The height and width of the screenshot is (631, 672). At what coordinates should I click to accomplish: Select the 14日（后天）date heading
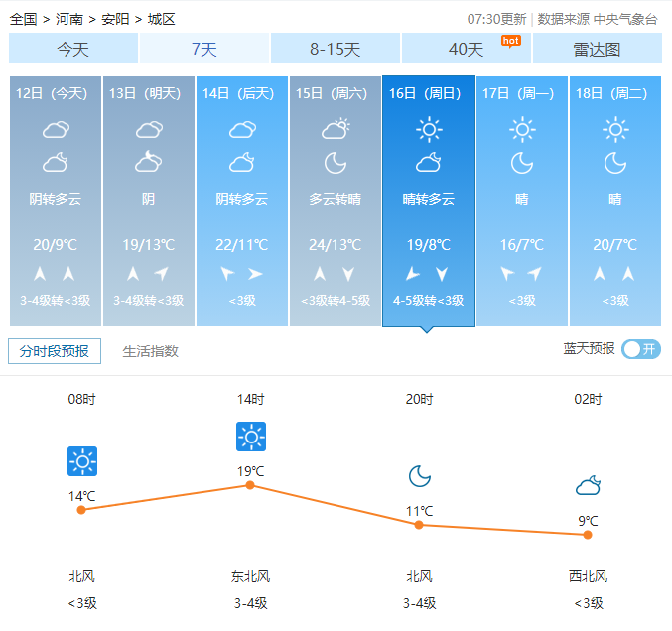(x=238, y=93)
